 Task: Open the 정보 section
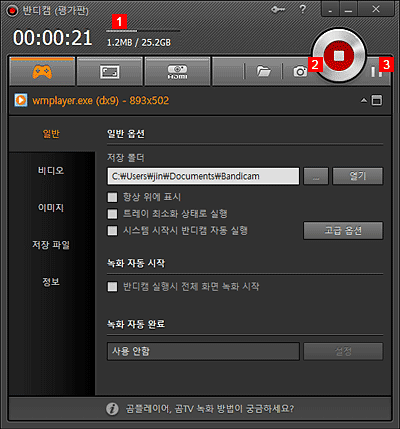(51, 282)
